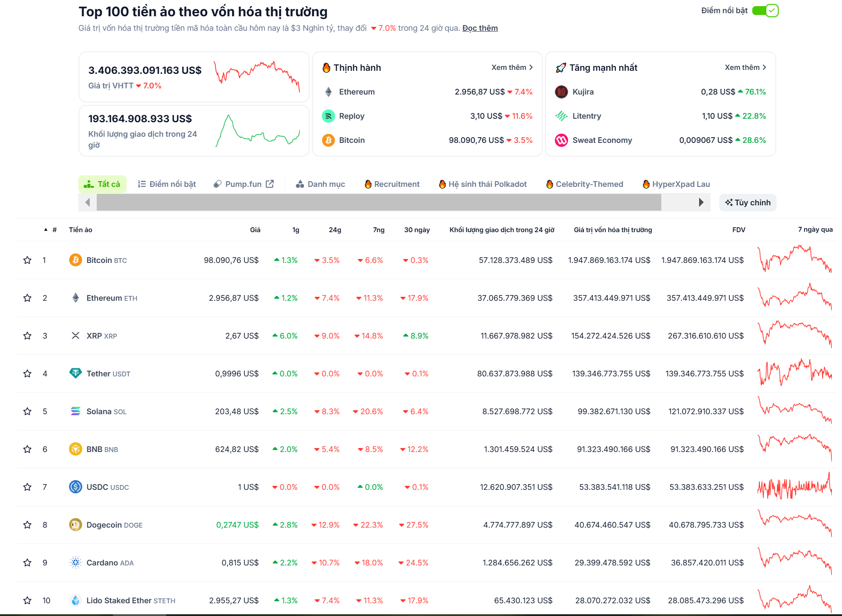Click the Kujira logo in Tăng mạnh nhất

561,92
